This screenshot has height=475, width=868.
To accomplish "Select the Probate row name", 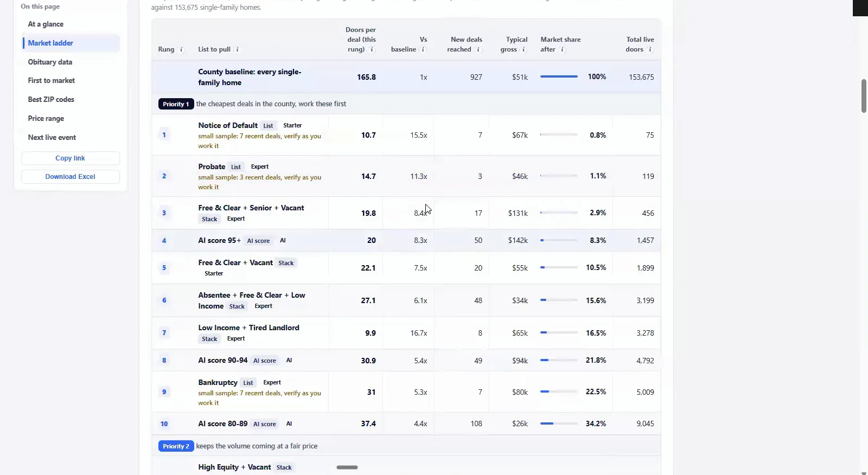I will coord(212,167).
